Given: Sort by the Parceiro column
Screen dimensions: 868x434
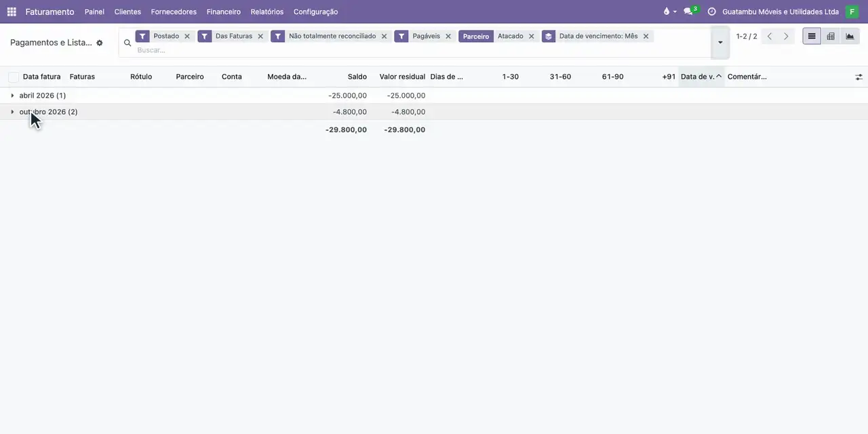Looking at the screenshot, I should [x=190, y=77].
